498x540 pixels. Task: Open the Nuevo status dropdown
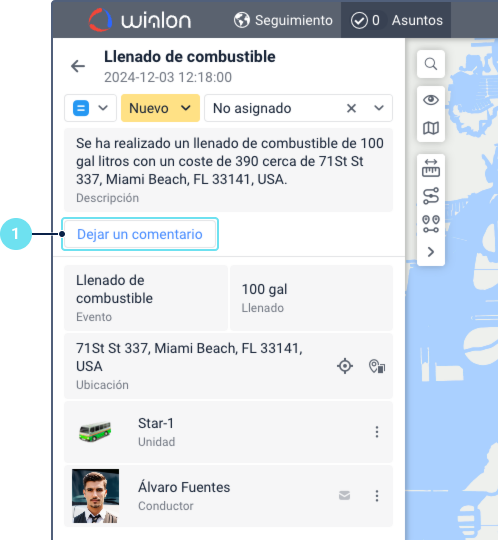click(160, 108)
